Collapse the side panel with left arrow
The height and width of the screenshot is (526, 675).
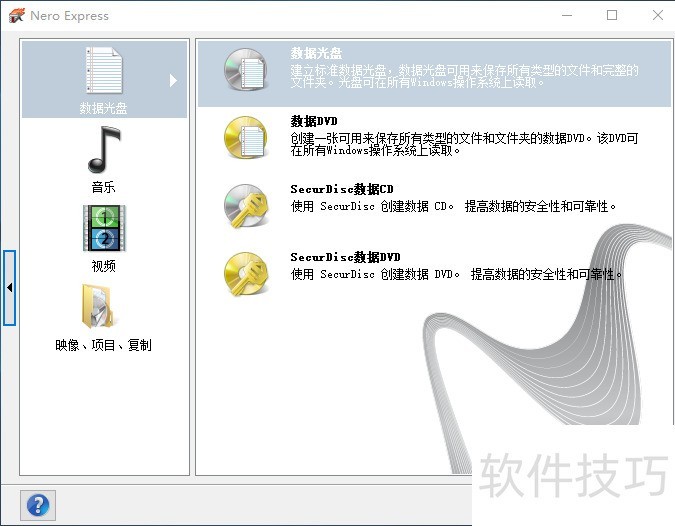(x=9, y=287)
